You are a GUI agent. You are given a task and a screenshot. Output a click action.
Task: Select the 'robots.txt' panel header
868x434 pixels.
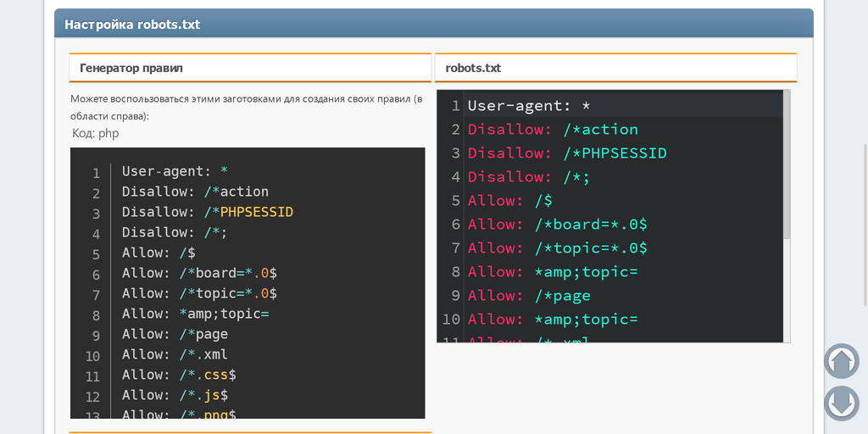click(473, 68)
